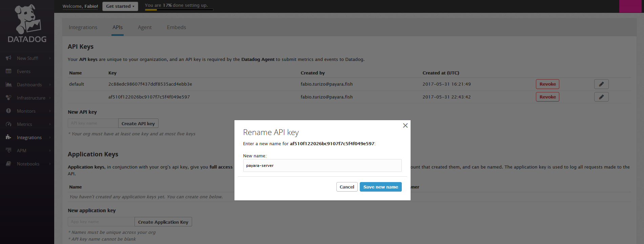
Task: Click the magenta block in top-right corner
Action: click(630, 6)
